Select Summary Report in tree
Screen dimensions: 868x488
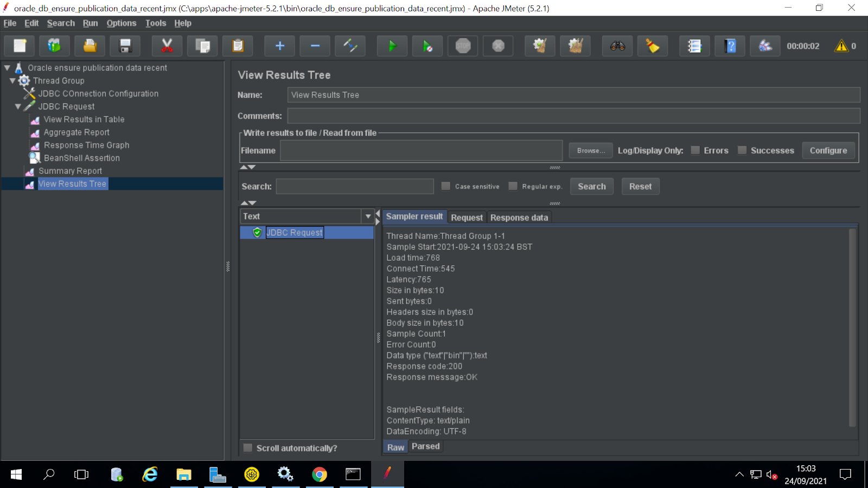pyautogui.click(x=70, y=171)
